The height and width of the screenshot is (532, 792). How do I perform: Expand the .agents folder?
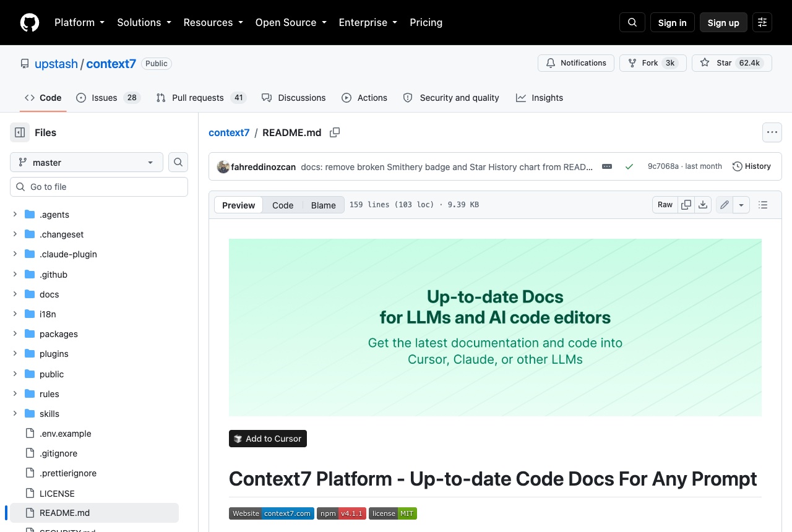click(15, 215)
